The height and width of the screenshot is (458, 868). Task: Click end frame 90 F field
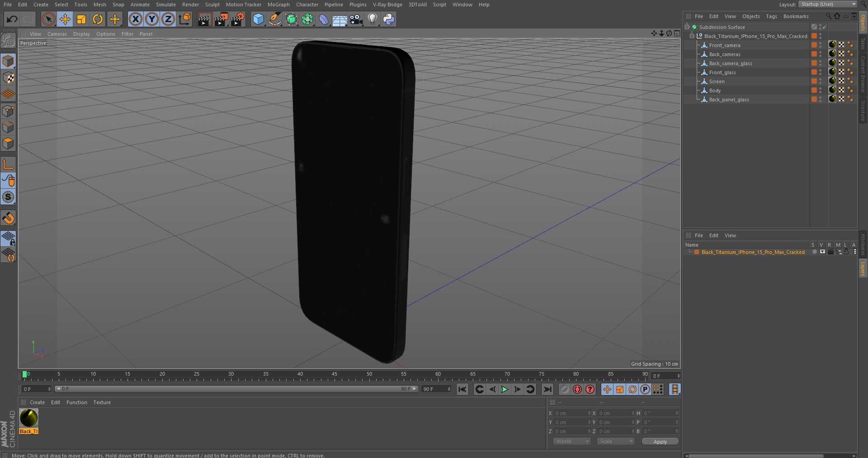point(436,389)
